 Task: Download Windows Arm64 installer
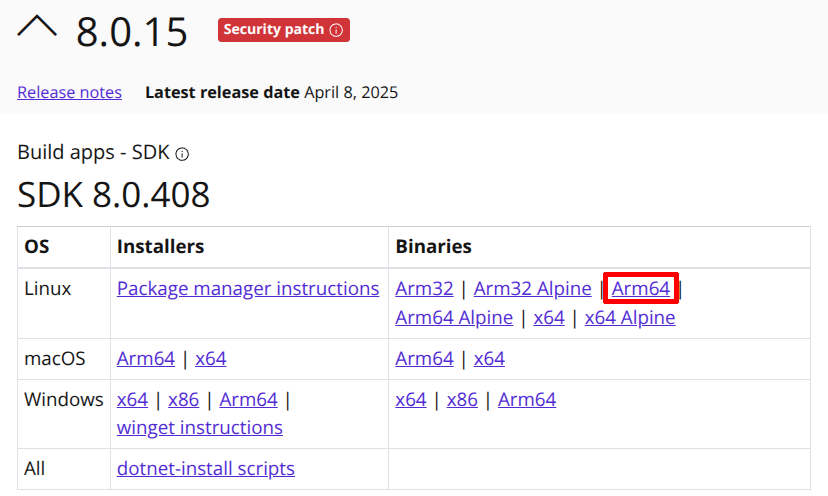pyautogui.click(x=248, y=400)
